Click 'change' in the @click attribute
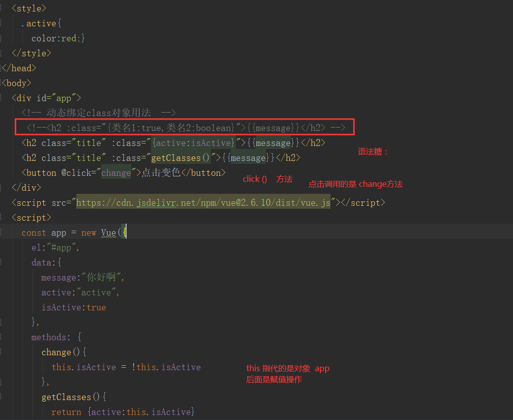The width and height of the screenshot is (513, 420). click(x=116, y=173)
